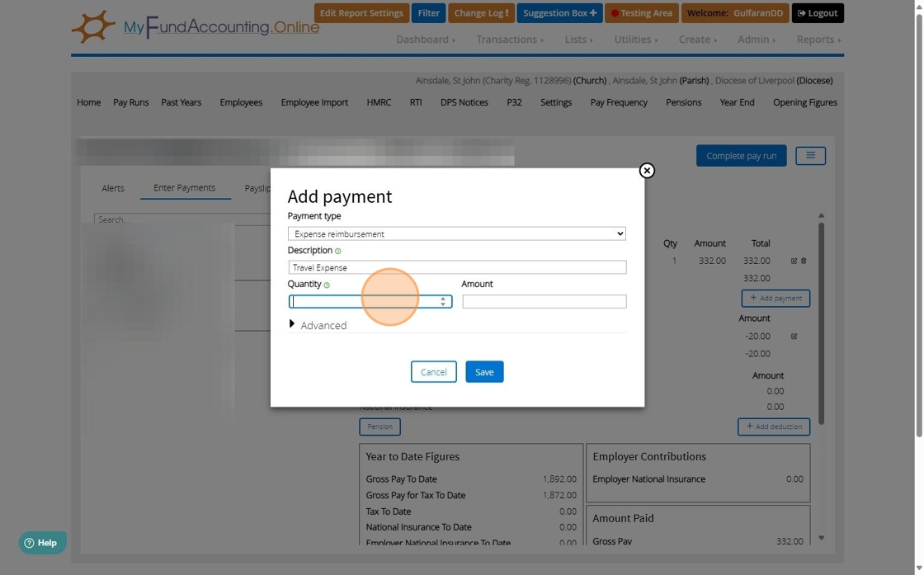The width and height of the screenshot is (924, 575).
Task: Open the Dashboard menu
Action: (425, 40)
